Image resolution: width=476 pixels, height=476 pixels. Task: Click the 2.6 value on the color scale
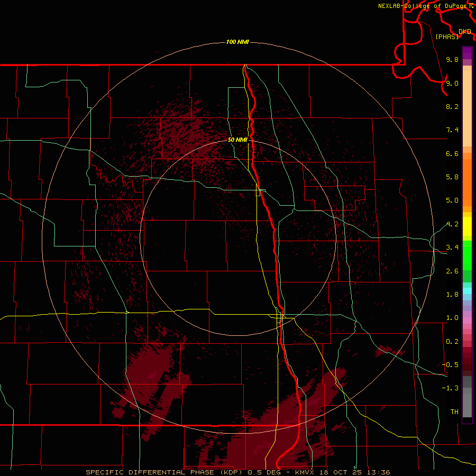[x=452, y=271]
